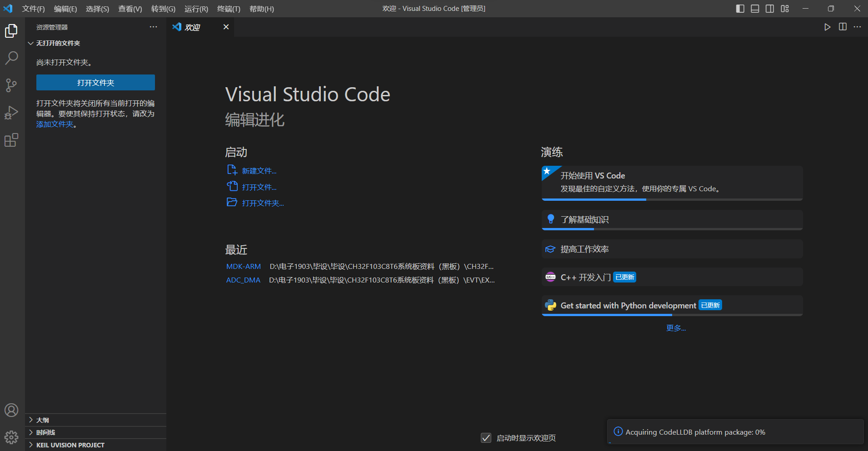The width and height of the screenshot is (868, 451).
Task: Click the progress bar under Python development
Action: (672, 315)
